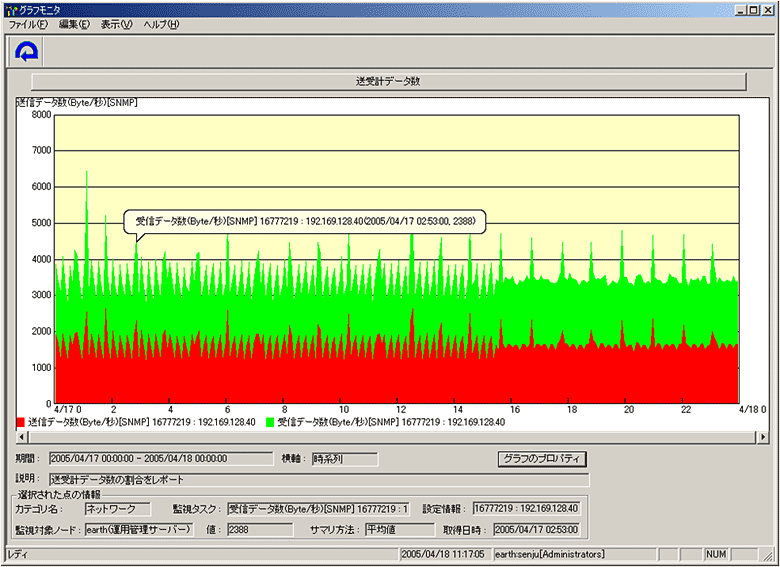
Task: Click status bar text earth:senju[Administrators]
Action: [550, 555]
